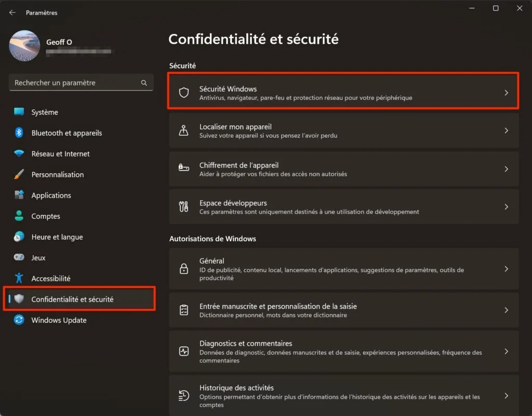Click the back arrow icon

click(12, 12)
